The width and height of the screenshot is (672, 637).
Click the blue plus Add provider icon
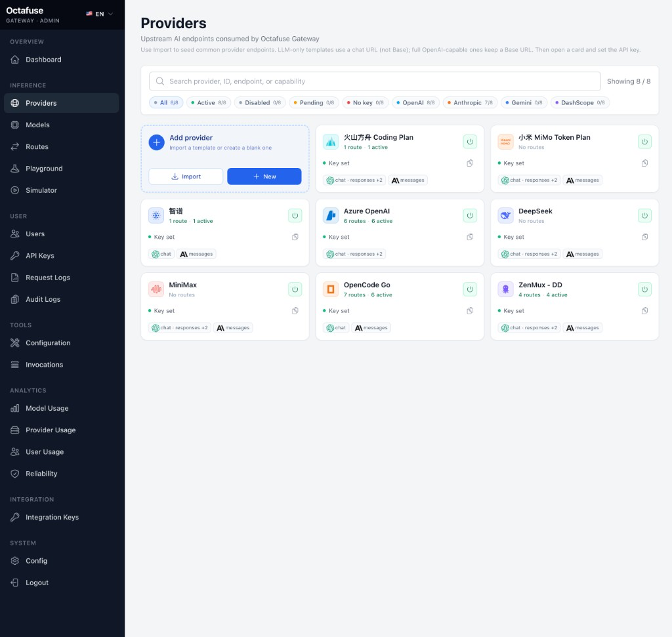pyautogui.click(x=156, y=142)
